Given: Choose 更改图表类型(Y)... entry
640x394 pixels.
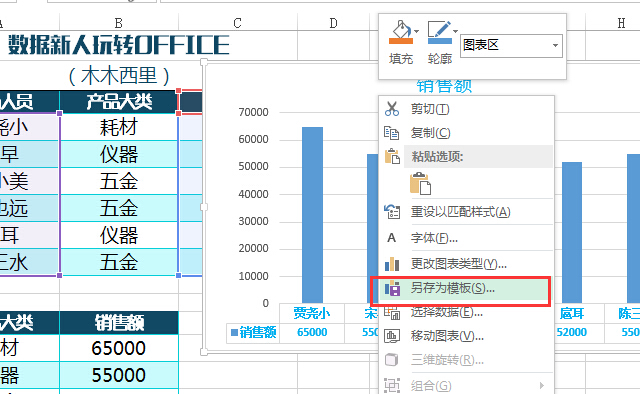Looking at the screenshot, I should (459, 264).
